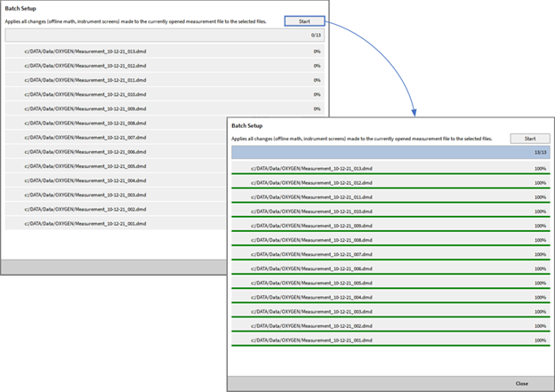Click the overall progress bar showing 13/13
This screenshot has width=555, height=392.
click(391, 152)
